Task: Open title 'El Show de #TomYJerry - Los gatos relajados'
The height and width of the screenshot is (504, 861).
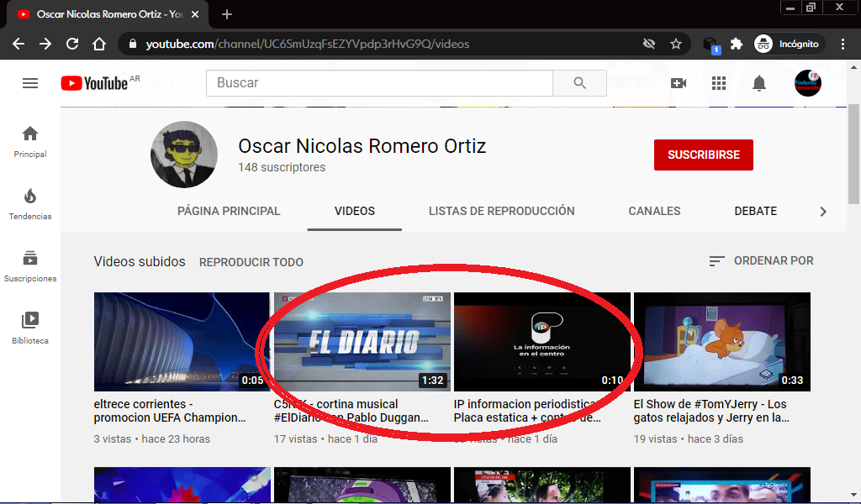Action: click(711, 411)
